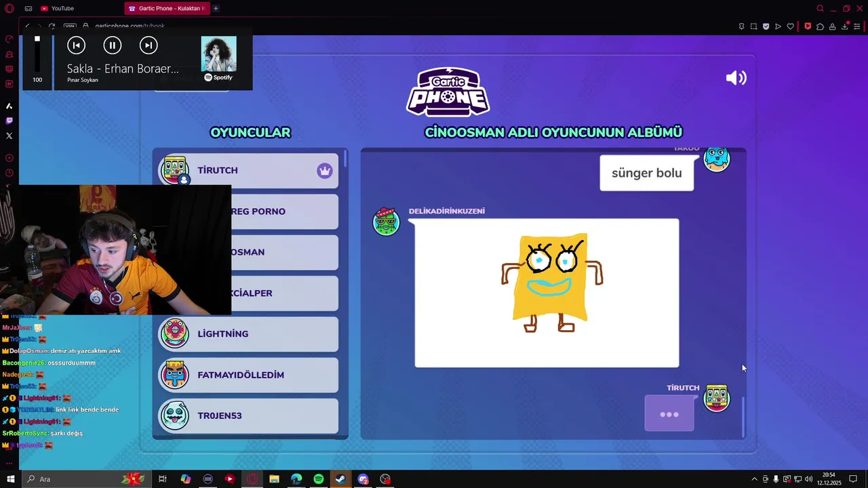Open the history clock icon in sidebar
Viewport: 868px width, 488px height.
coord(9,173)
